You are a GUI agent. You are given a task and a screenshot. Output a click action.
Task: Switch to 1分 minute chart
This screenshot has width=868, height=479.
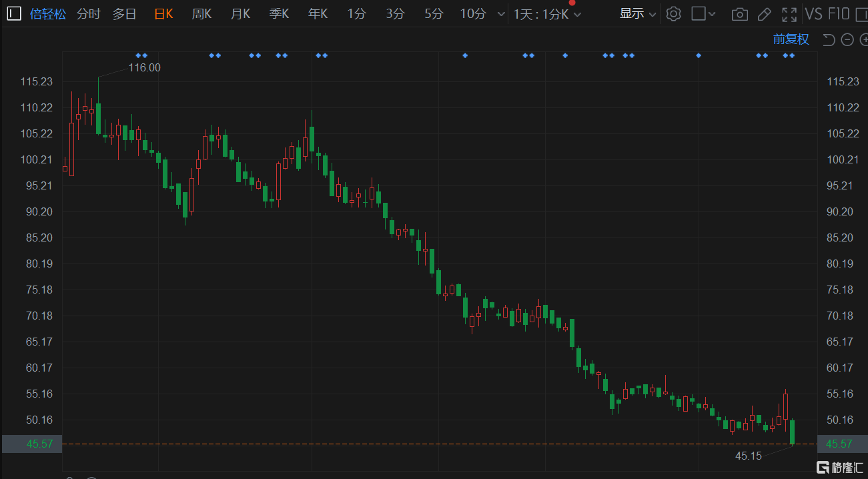click(x=356, y=13)
